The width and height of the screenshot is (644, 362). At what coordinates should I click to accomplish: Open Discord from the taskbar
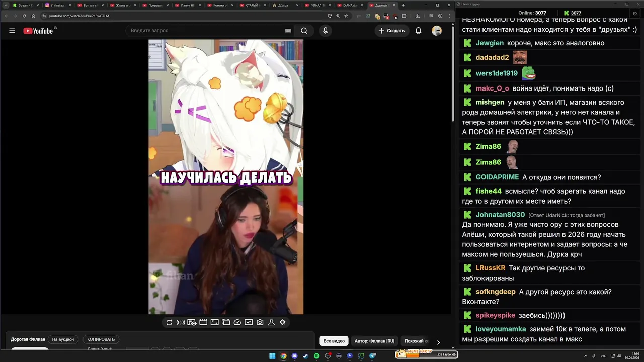[294, 355]
